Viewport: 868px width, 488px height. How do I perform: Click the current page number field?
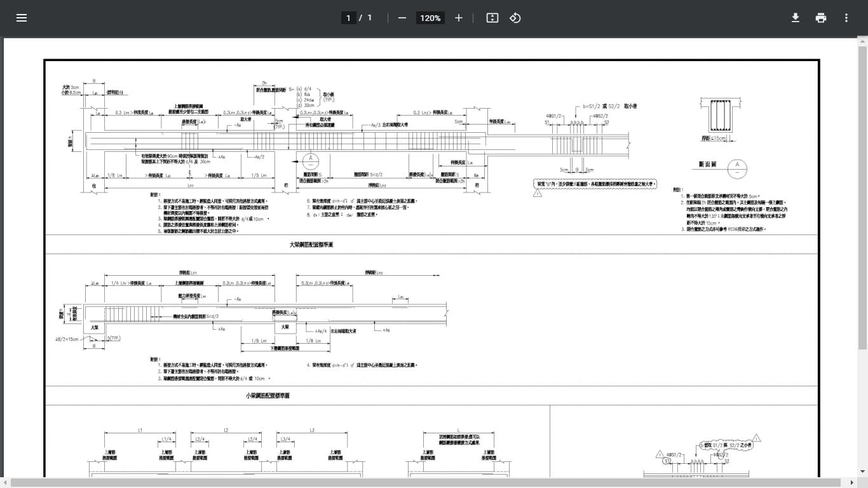[x=348, y=18]
